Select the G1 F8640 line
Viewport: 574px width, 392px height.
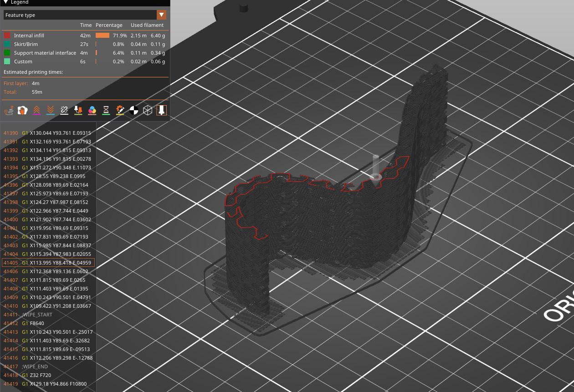coord(48,323)
